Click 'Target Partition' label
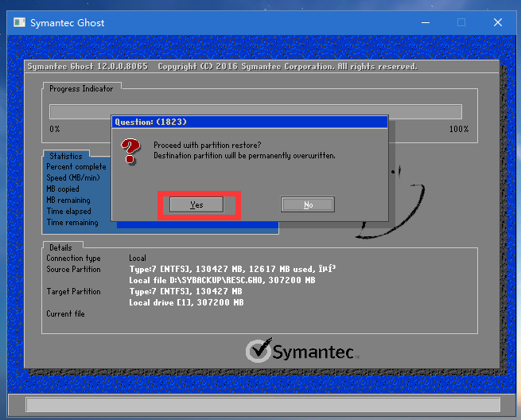The width and height of the screenshot is (521, 420). point(73,291)
